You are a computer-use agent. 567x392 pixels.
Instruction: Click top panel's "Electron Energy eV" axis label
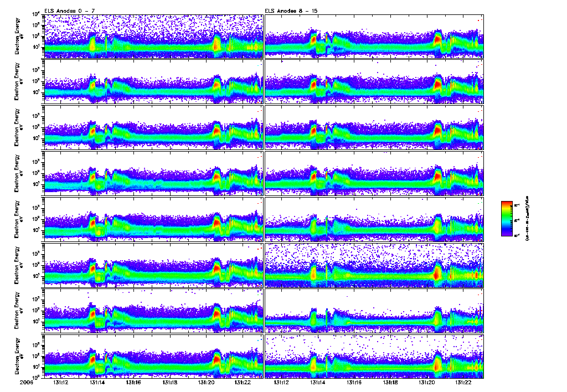[19, 36]
